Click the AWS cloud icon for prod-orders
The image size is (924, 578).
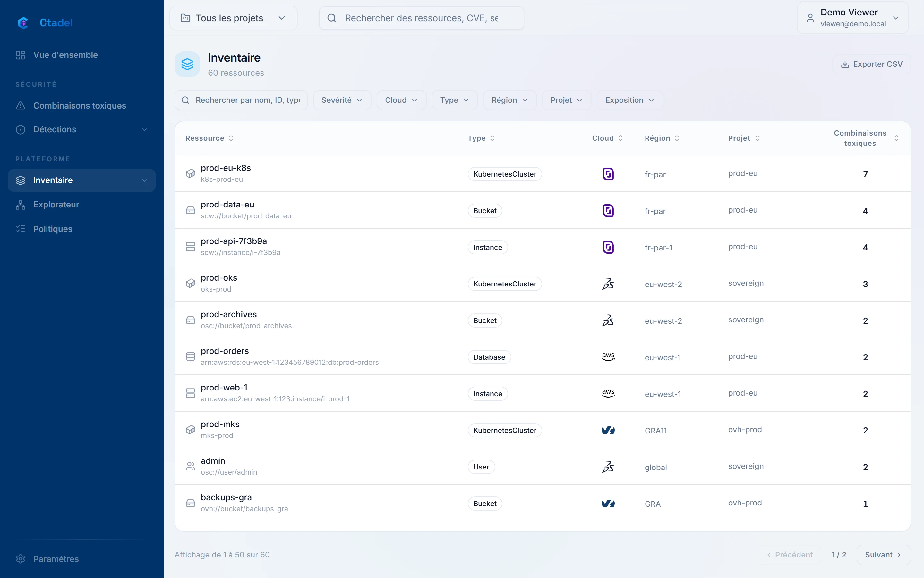pyautogui.click(x=608, y=357)
